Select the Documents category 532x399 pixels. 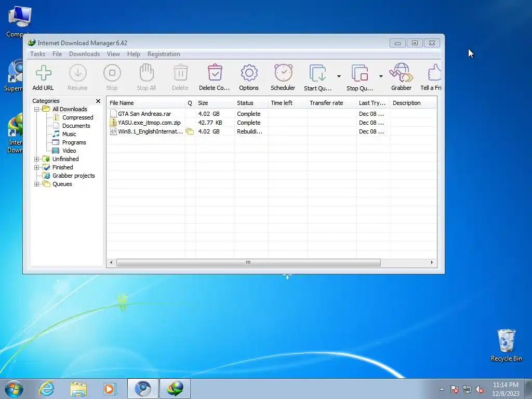(76, 126)
